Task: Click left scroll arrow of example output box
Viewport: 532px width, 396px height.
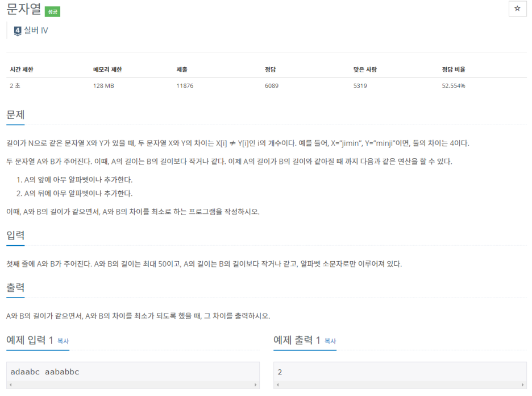Action: [x=277, y=385]
